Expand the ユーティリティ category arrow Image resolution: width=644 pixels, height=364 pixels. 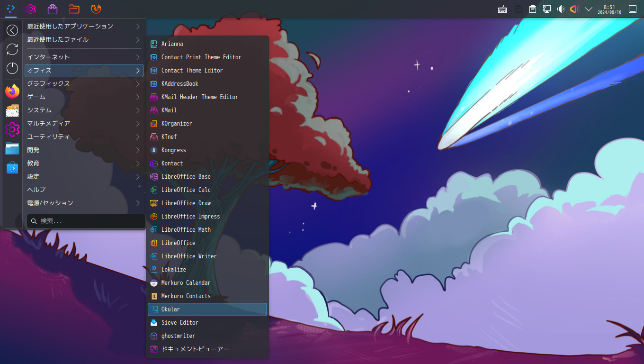138,137
